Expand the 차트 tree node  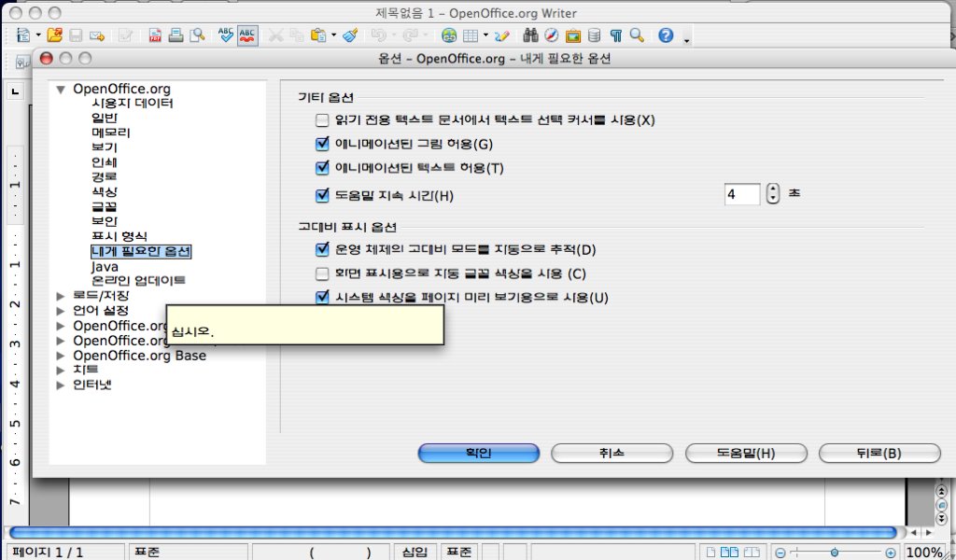tap(61, 370)
